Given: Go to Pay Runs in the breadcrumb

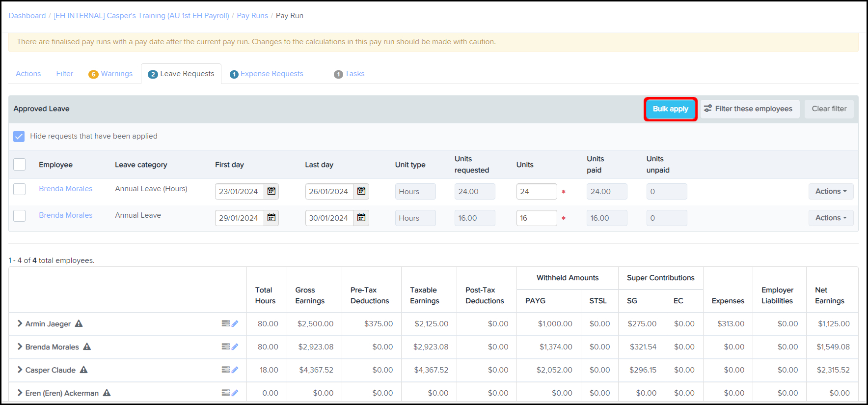Looking at the screenshot, I should click(x=252, y=16).
